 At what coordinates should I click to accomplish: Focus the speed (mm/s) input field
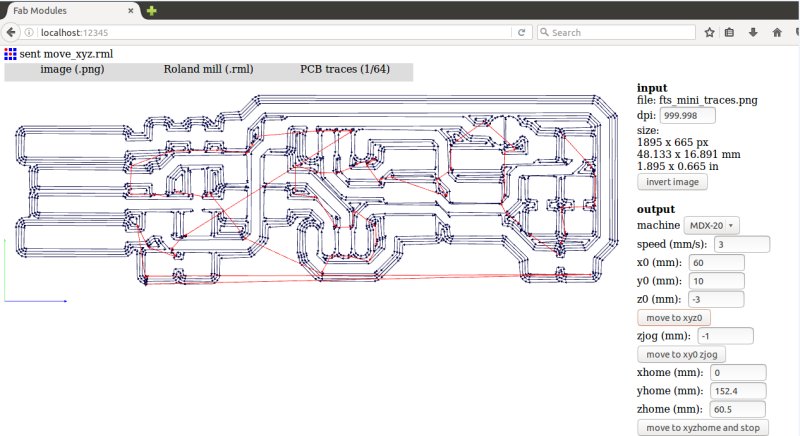(x=741, y=244)
